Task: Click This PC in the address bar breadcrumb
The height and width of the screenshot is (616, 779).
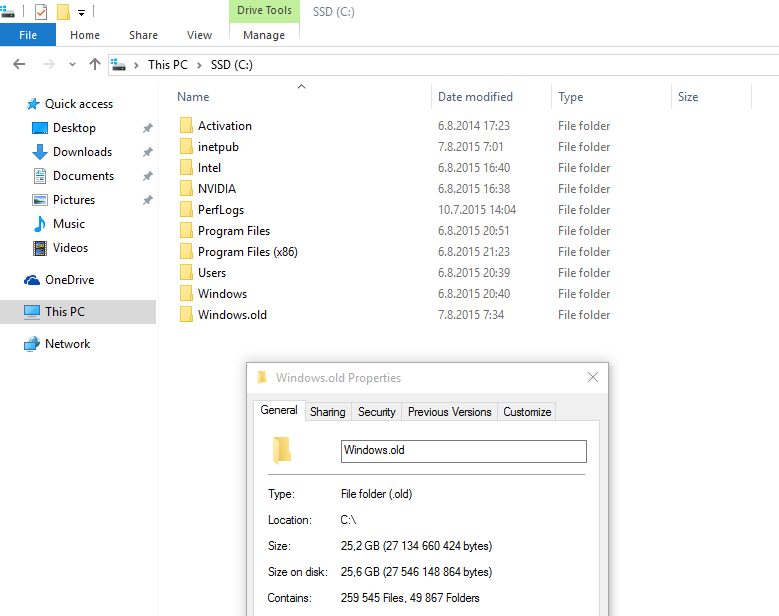Action: pos(168,65)
